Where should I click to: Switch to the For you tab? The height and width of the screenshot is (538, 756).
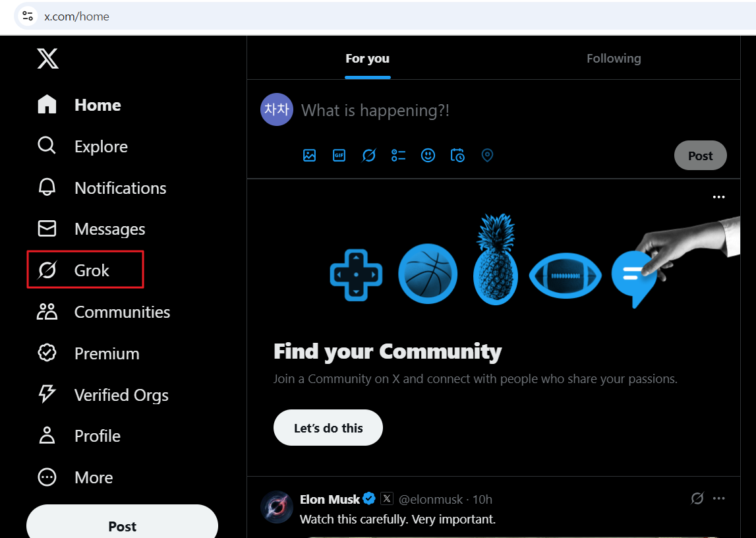pyautogui.click(x=367, y=58)
